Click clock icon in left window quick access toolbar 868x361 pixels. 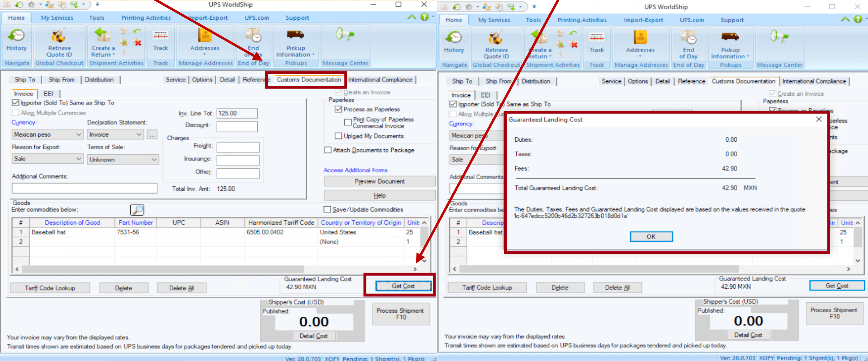[x=19, y=5]
